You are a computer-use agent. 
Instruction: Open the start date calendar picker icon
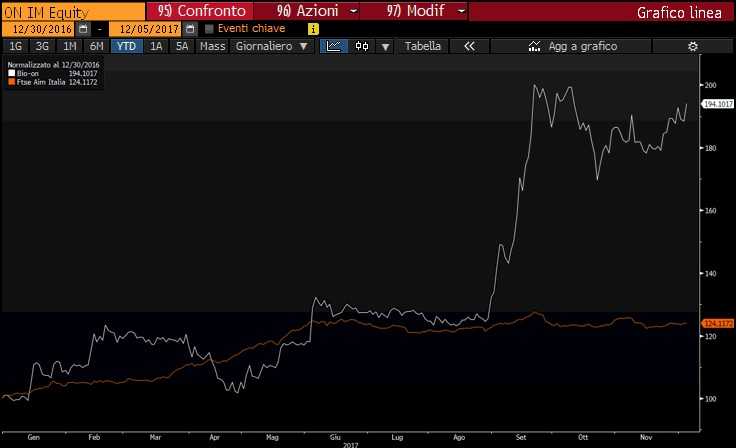(x=83, y=29)
